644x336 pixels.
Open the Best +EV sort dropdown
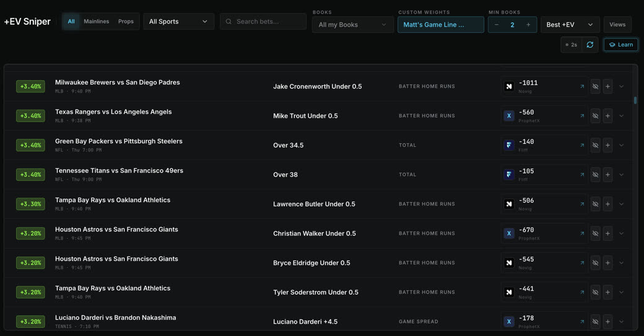click(570, 25)
